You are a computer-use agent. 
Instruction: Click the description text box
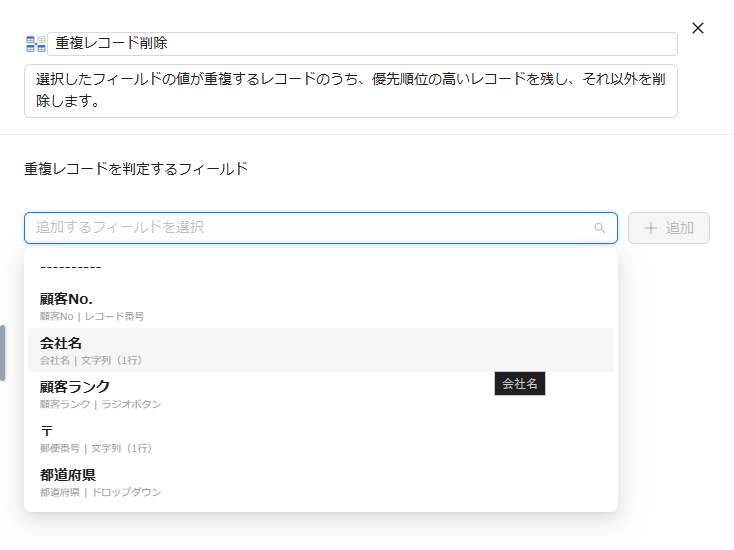pos(351,91)
